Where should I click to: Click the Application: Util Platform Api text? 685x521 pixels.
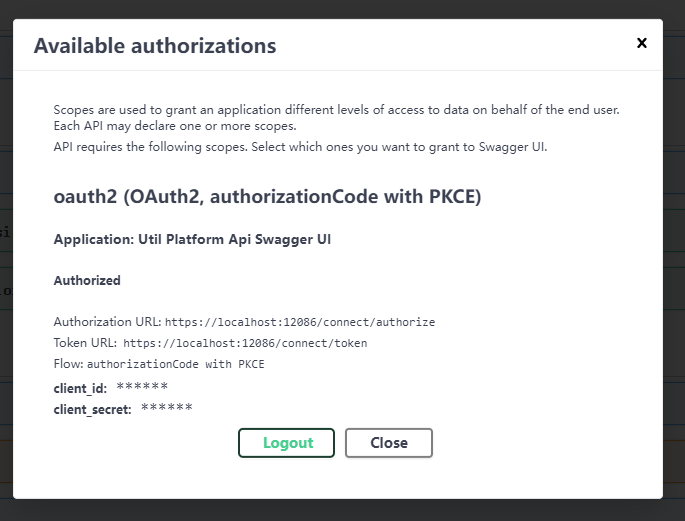pos(192,239)
